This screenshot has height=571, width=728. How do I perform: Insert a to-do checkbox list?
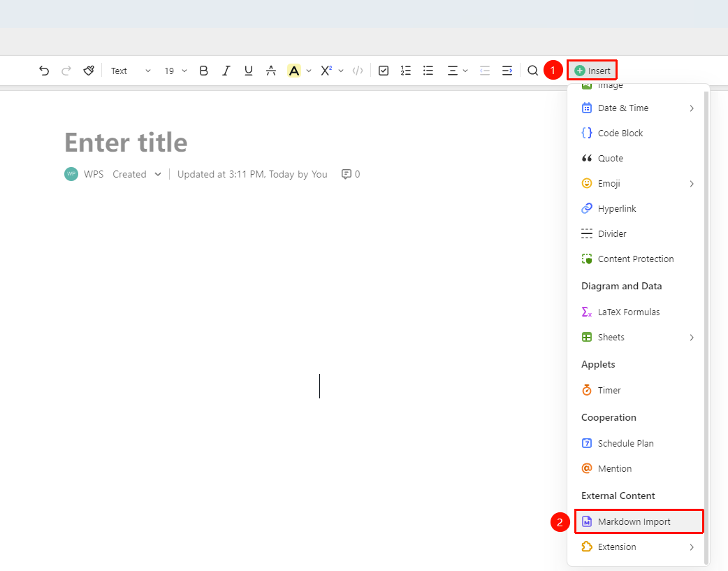point(384,71)
